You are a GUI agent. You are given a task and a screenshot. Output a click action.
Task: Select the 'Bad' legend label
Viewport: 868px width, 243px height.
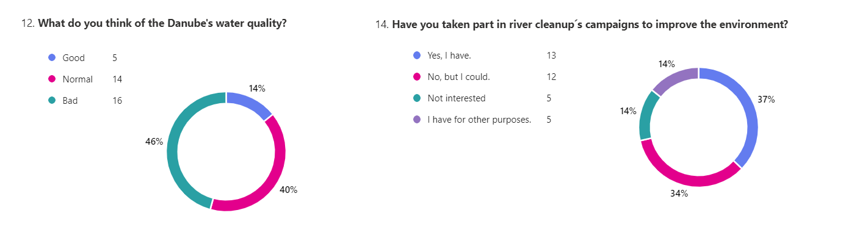[x=70, y=101]
